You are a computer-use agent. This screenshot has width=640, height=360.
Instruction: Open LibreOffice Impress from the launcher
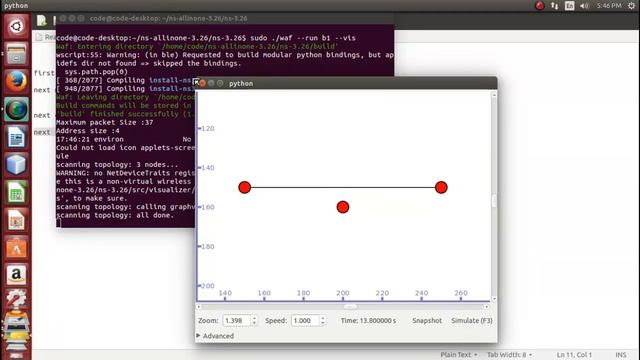(x=16, y=220)
